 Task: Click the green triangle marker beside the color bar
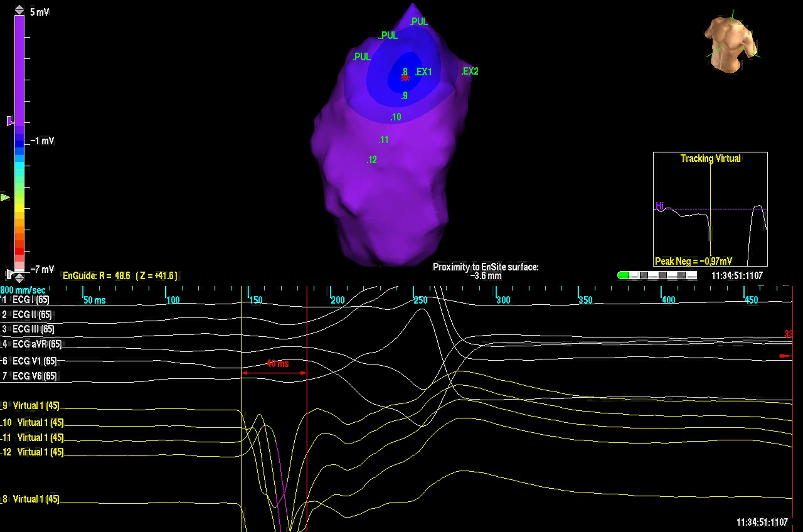point(5,198)
